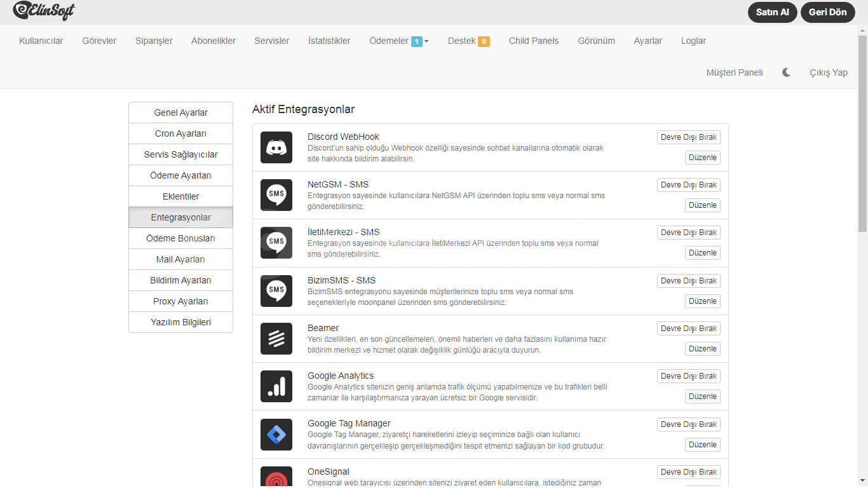Image resolution: width=868 pixels, height=488 pixels.
Task: Click the NetGSM SMS bubble icon
Action: pos(276,195)
